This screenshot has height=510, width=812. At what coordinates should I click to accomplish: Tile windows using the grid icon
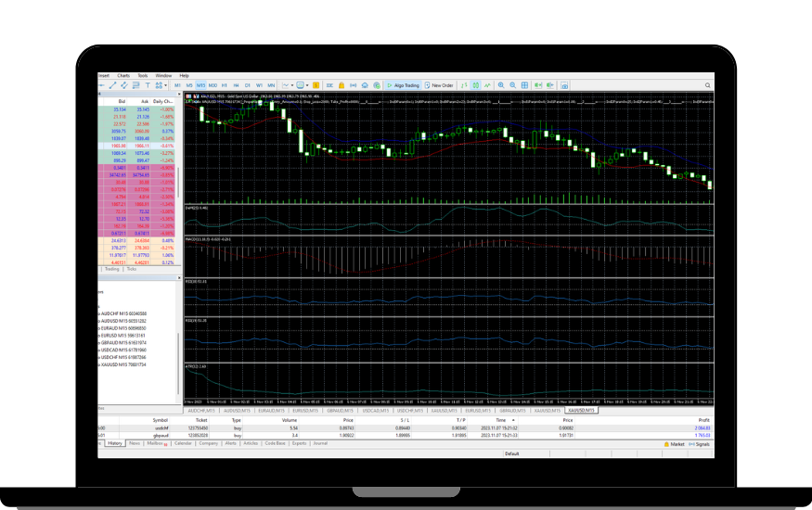coord(524,85)
